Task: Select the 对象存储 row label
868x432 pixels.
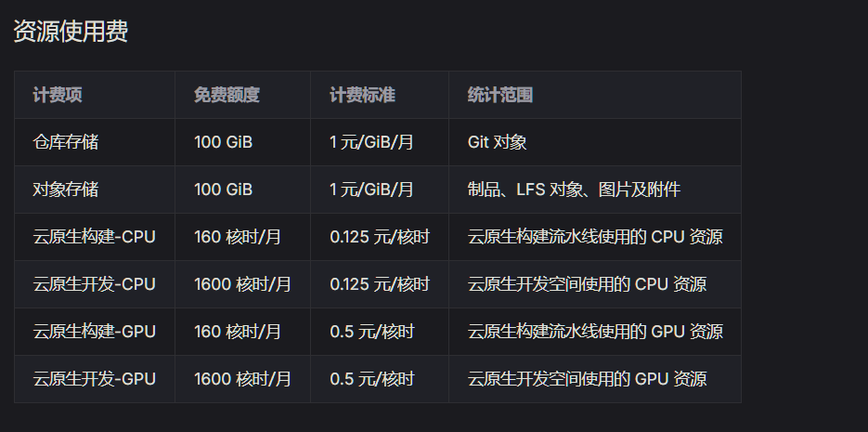Action: [66, 190]
